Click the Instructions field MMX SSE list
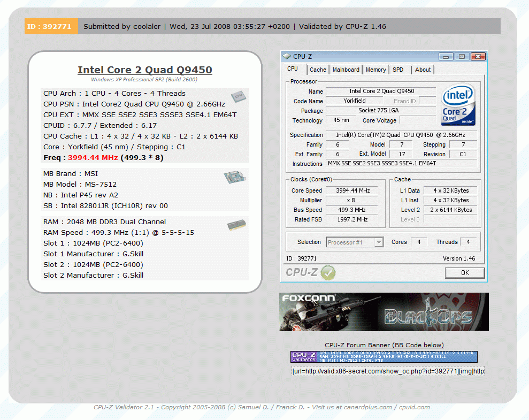529x420 pixels. point(402,163)
